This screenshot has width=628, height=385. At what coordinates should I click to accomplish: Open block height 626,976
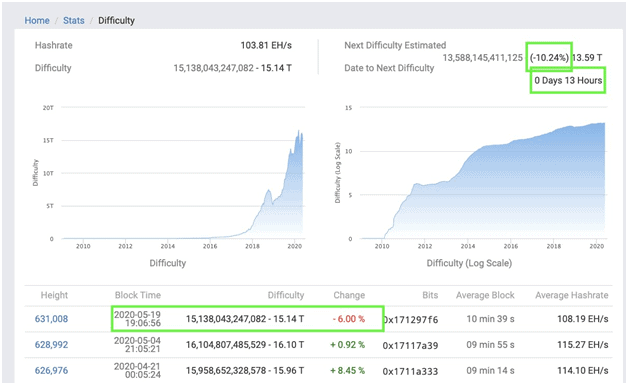click(x=51, y=370)
